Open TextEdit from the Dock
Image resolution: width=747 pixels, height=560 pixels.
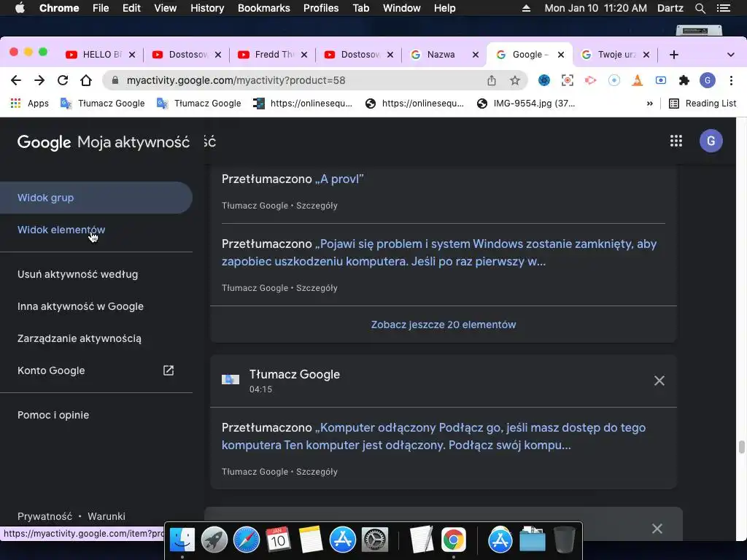(422, 540)
